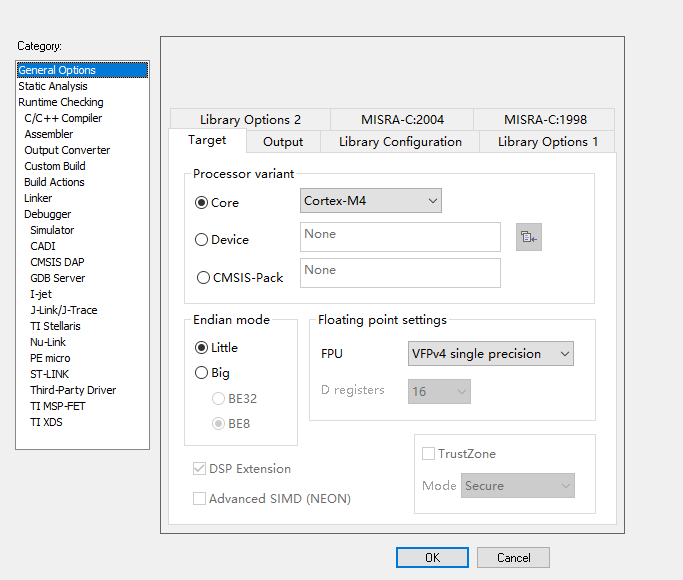Select Static Analysis category
Viewport: 683px width, 580px height.
(x=53, y=86)
